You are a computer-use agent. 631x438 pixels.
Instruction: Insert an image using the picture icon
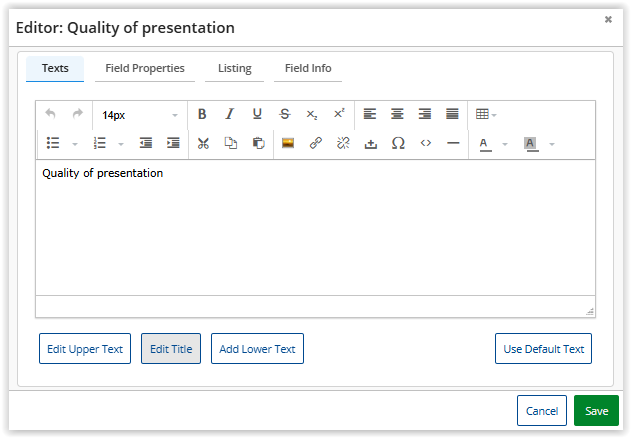point(288,144)
